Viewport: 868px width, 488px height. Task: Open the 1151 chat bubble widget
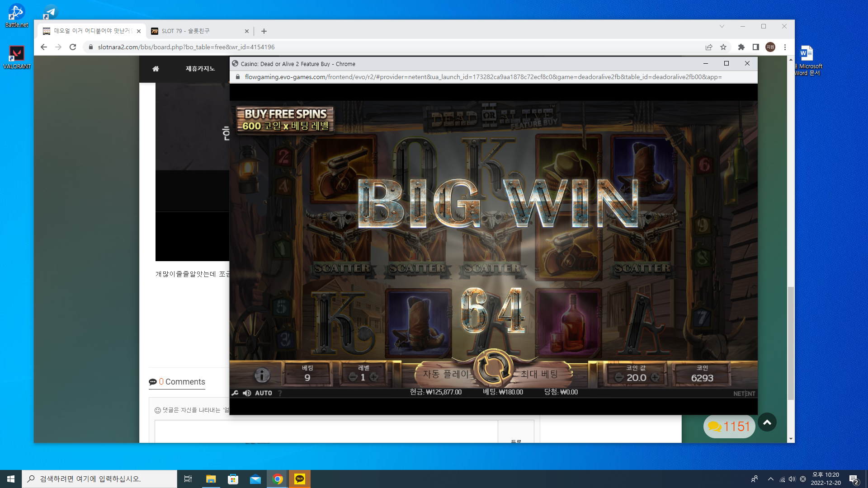click(729, 426)
